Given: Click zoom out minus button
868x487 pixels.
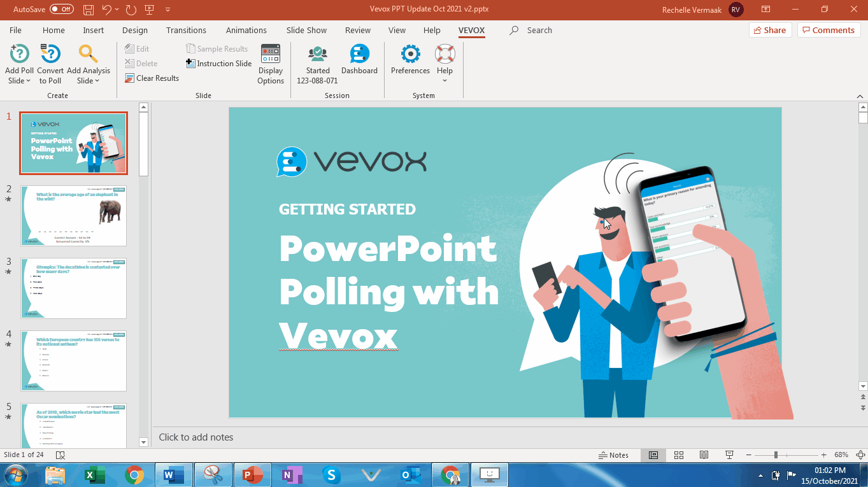Looking at the screenshot, I should coord(748,455).
